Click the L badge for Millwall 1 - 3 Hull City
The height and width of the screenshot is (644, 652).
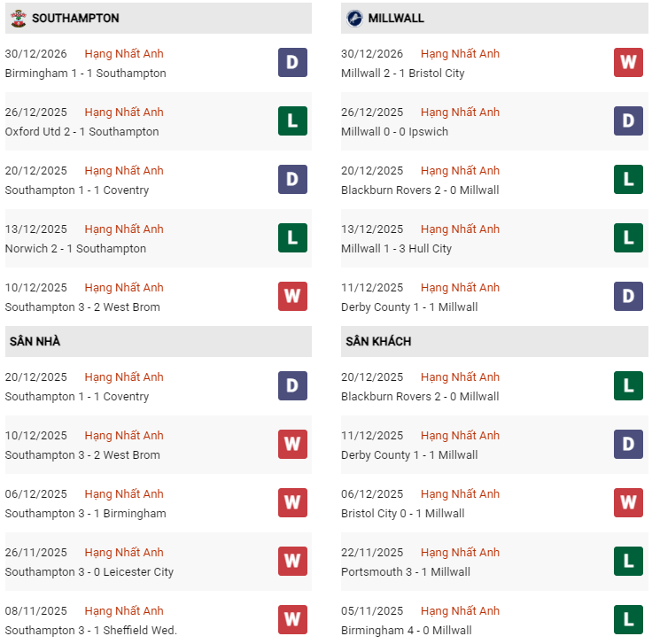tap(628, 238)
